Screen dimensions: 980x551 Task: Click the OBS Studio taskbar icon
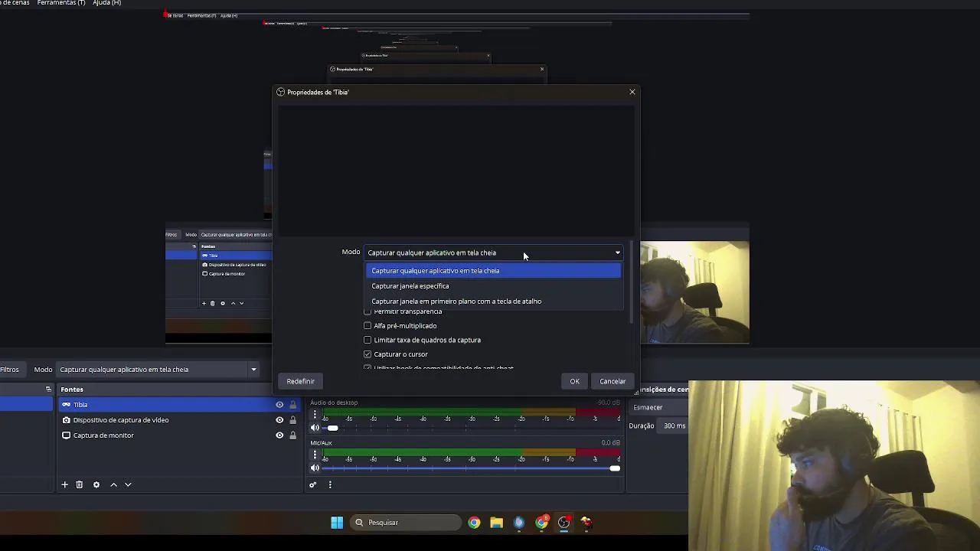(564, 523)
